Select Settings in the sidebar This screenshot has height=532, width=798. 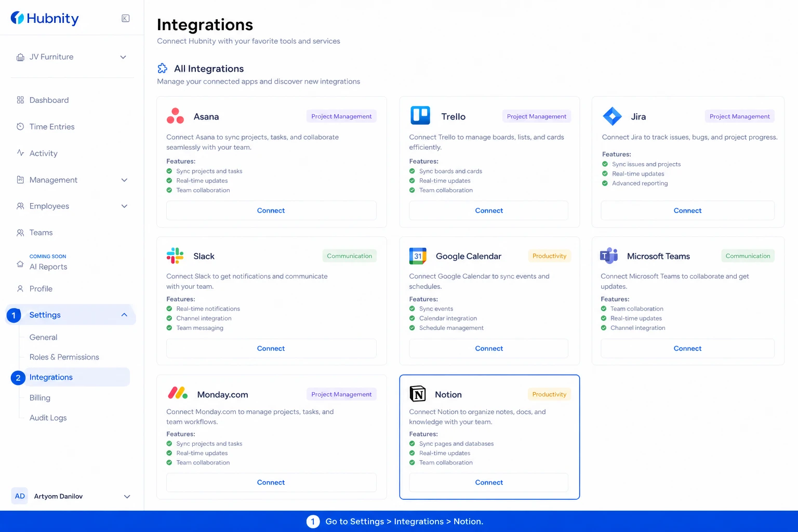(71, 315)
